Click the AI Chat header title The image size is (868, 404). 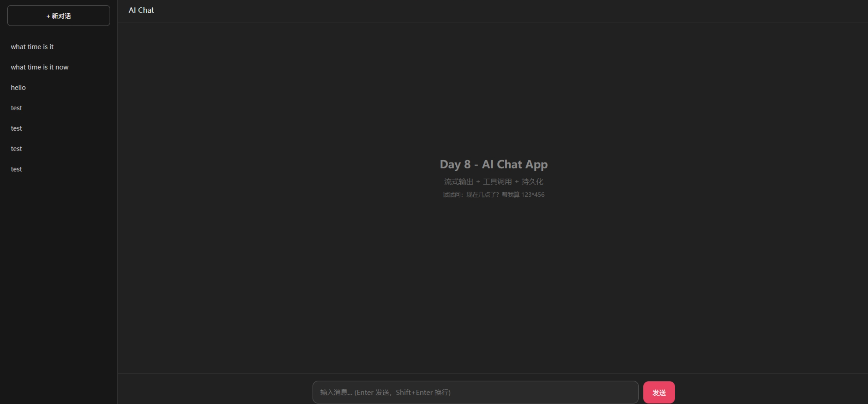[141, 10]
